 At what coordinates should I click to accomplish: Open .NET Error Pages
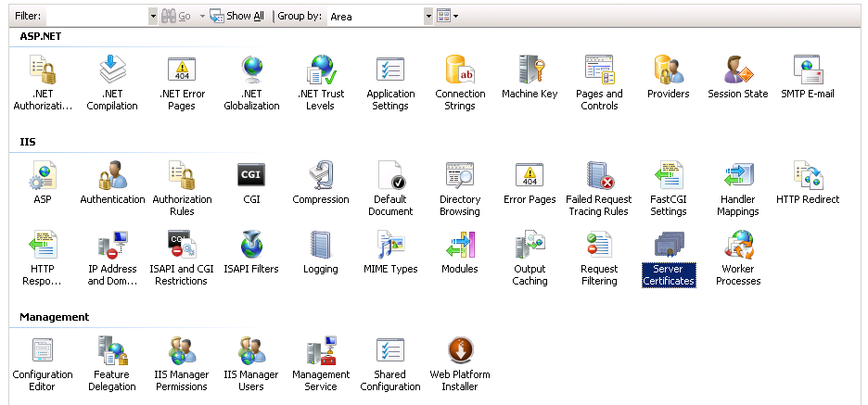coord(182,83)
